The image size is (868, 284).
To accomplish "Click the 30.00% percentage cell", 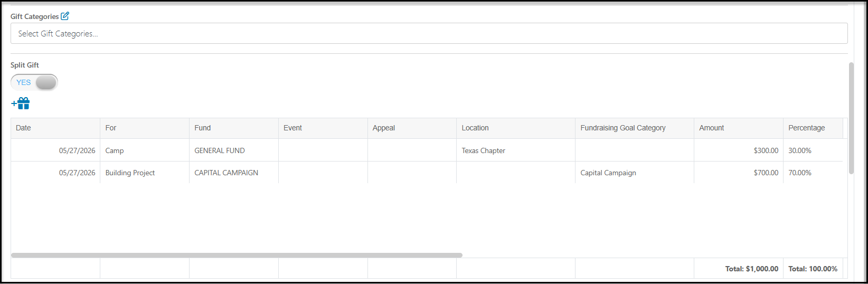I will [813, 150].
